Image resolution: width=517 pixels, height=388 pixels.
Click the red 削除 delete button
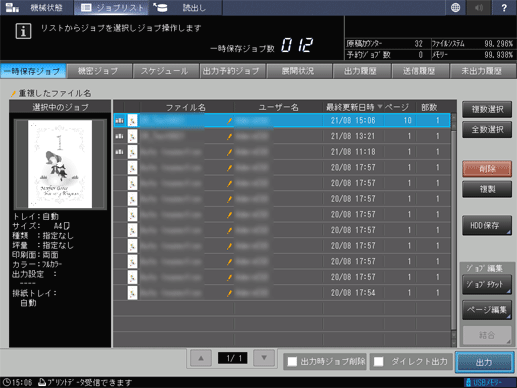(x=487, y=169)
